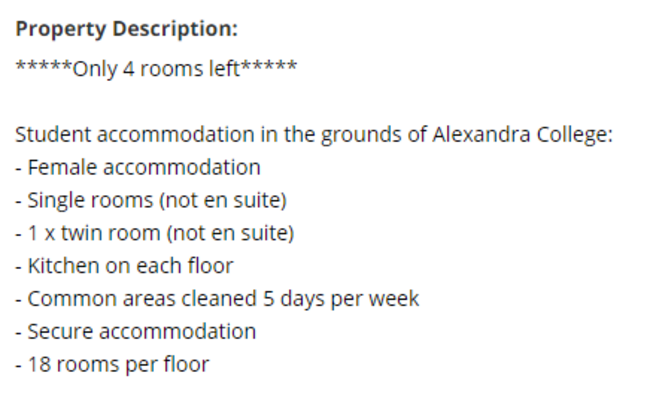Click the word Kitchen

(x=63, y=266)
